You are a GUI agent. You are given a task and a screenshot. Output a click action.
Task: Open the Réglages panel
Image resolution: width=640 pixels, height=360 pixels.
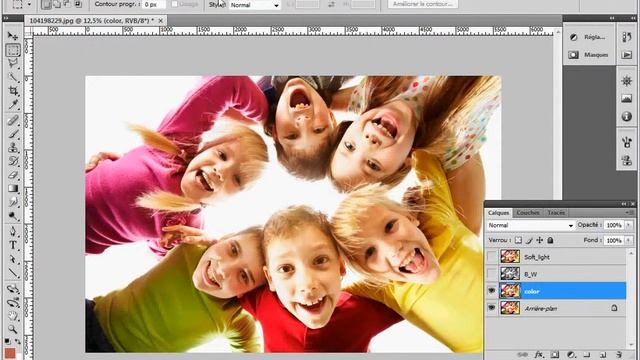click(x=589, y=37)
